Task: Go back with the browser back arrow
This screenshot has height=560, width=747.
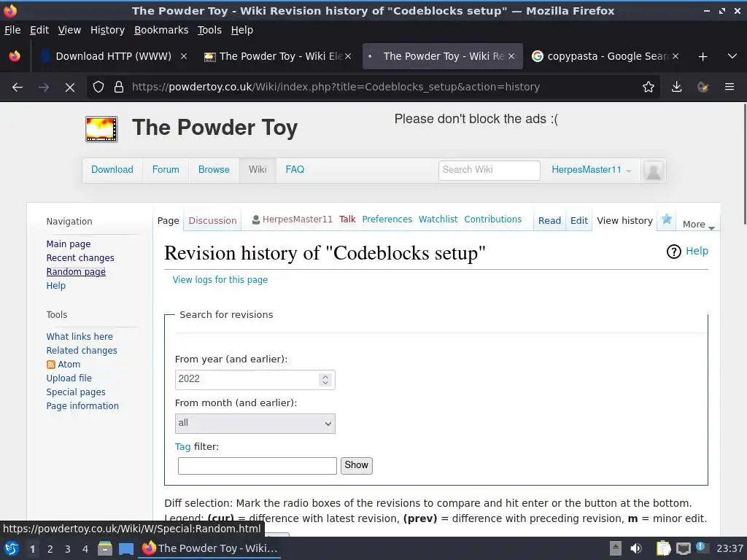Action: click(x=18, y=87)
